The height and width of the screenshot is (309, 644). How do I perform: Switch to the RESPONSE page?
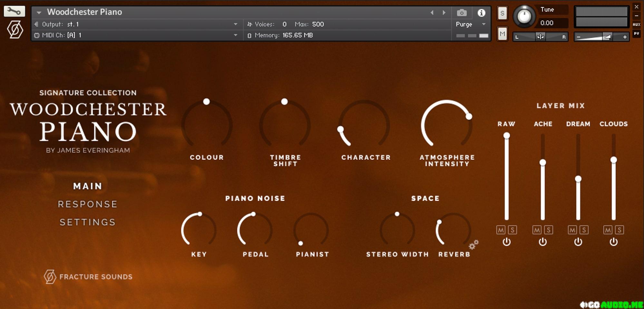[x=88, y=204]
